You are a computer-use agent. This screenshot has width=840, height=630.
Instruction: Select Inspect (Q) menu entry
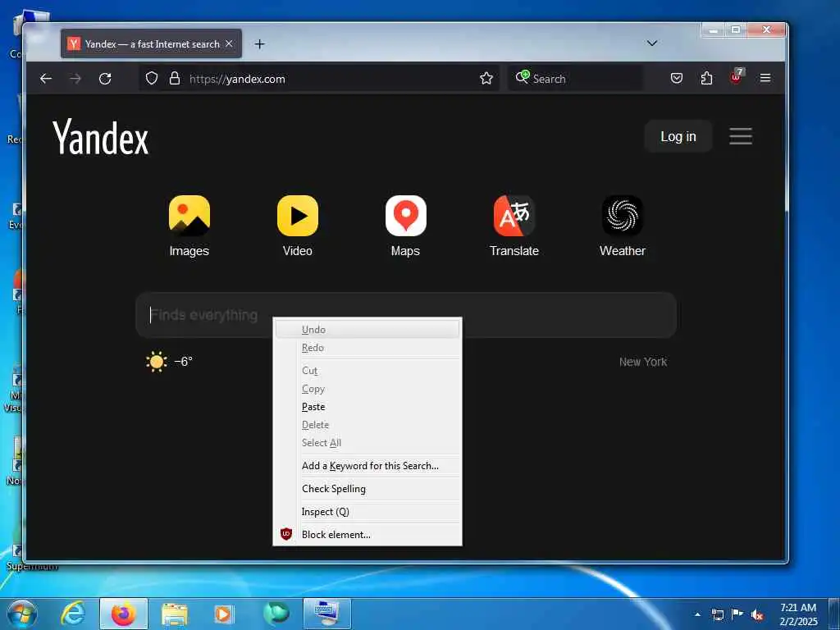[367, 512]
